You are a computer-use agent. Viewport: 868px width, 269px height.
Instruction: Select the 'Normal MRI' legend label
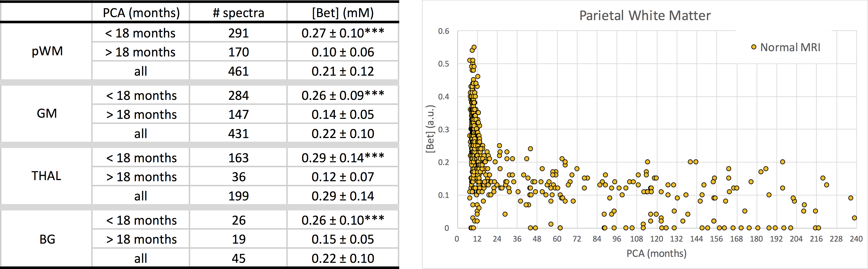pos(790,47)
